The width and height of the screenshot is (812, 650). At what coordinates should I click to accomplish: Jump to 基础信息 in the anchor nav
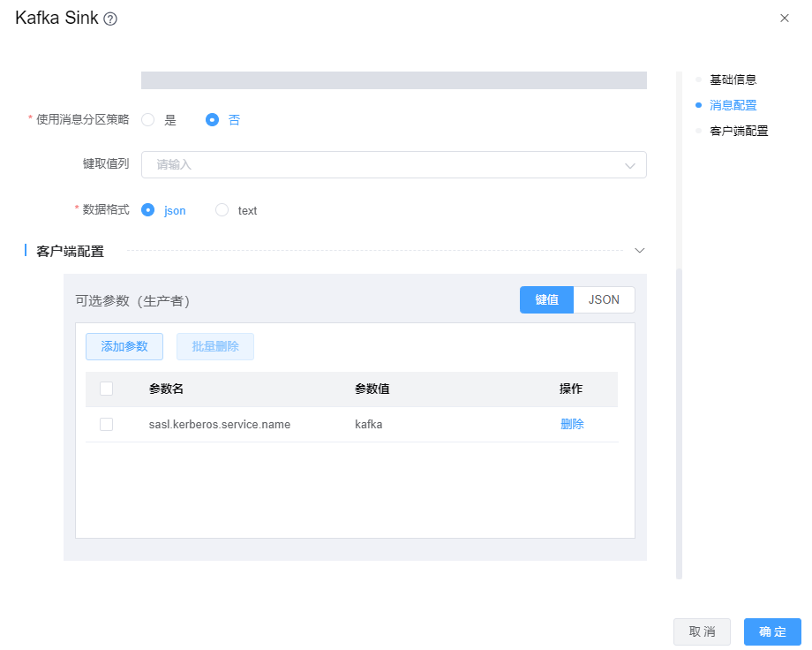733,79
